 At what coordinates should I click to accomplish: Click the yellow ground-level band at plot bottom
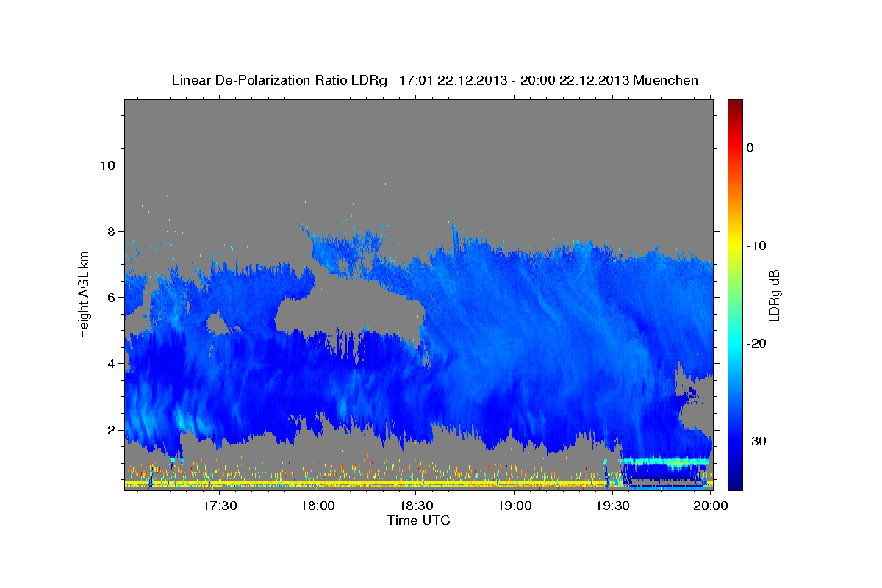pos(367,483)
